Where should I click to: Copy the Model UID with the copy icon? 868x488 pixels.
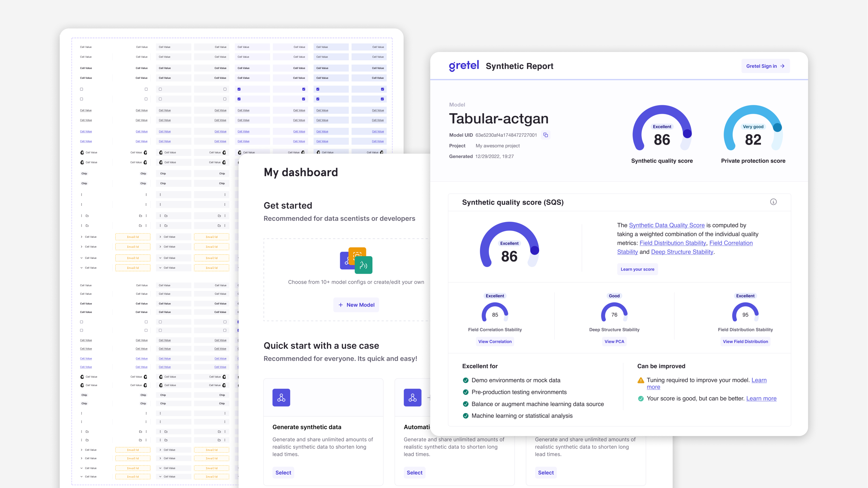[x=546, y=135]
